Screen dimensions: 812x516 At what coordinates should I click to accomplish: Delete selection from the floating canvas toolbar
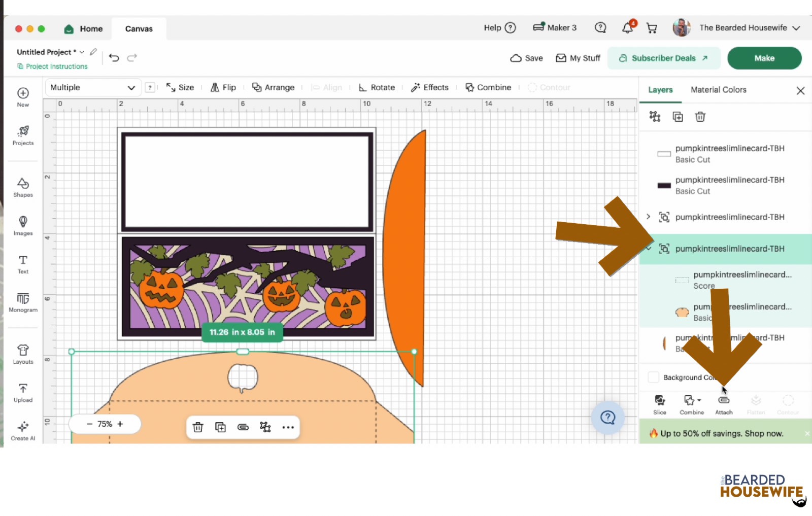click(x=198, y=427)
